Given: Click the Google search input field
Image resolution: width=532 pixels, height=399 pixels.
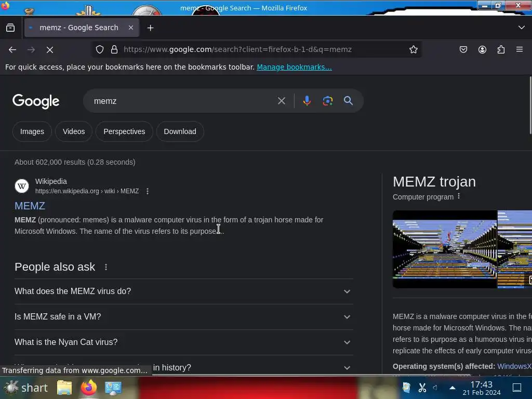Looking at the screenshot, I should (x=183, y=101).
